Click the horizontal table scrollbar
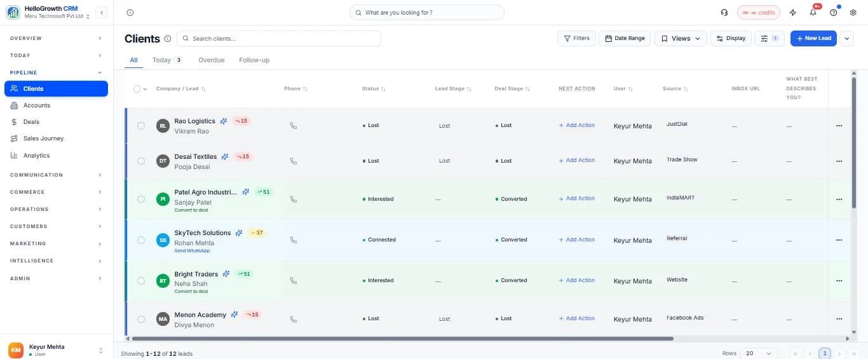868x359 pixels. click(402, 339)
